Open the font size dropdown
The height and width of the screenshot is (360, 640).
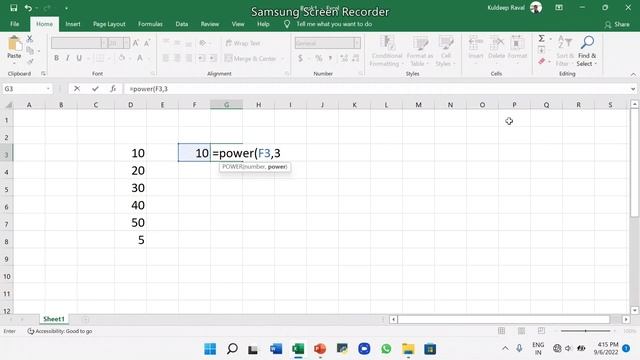tap(126, 43)
